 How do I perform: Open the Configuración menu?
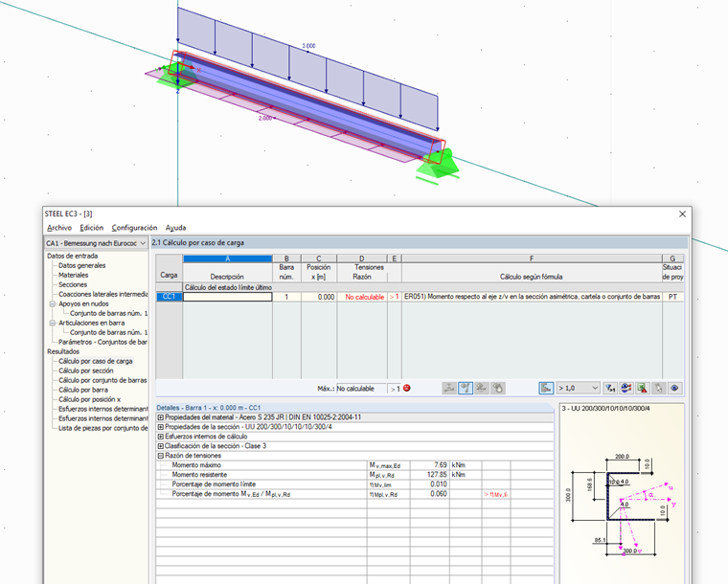click(134, 228)
